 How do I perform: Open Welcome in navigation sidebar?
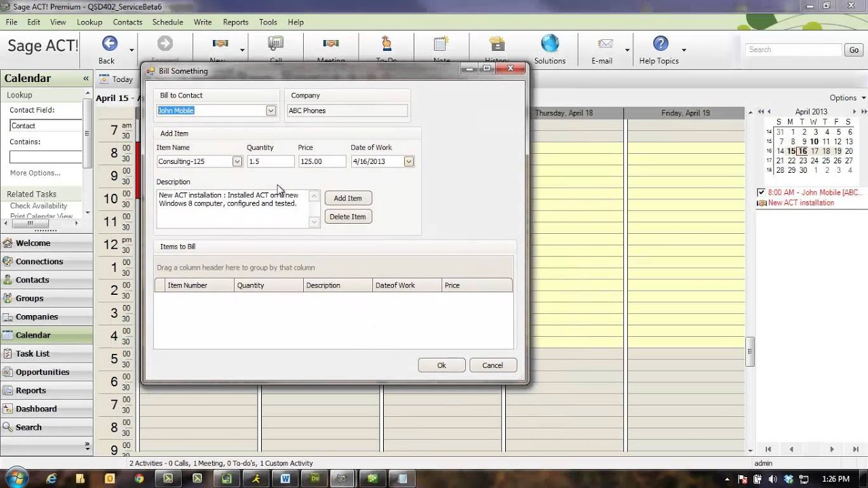(x=46, y=243)
